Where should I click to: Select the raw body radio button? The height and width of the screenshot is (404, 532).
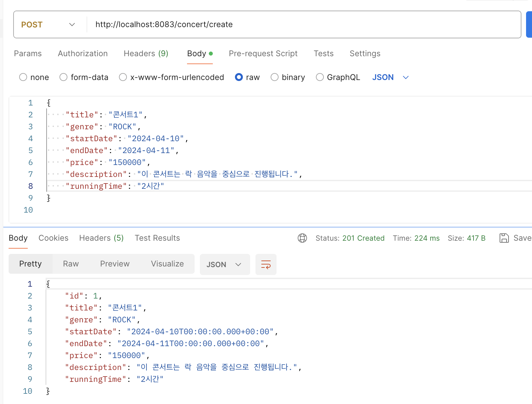tap(239, 77)
